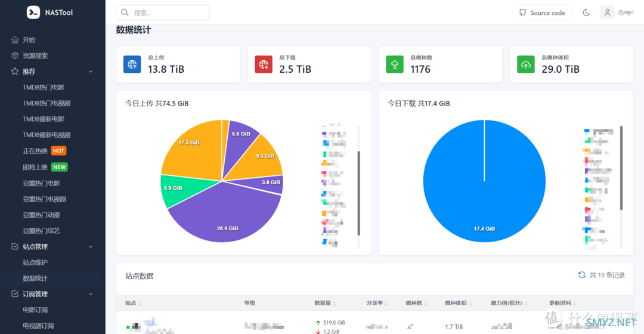This screenshot has height=334, width=644.
Task: Click the 17.4 GiB blue download pie
Action: 484,181
